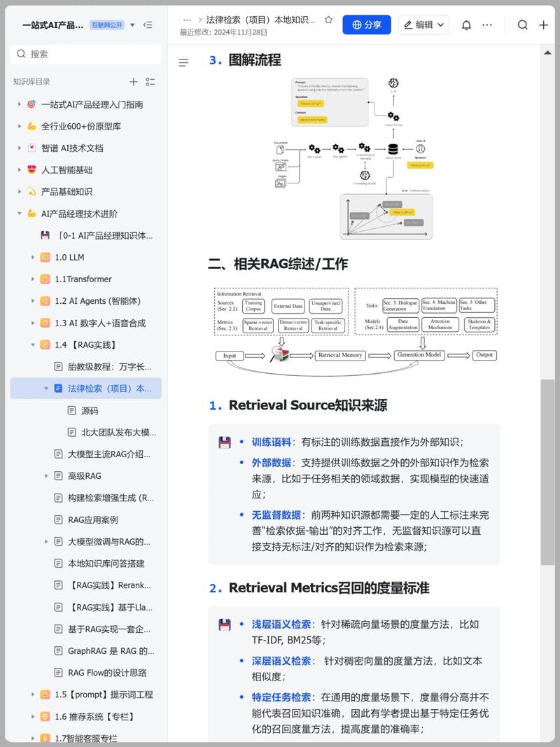Click the star icon to favorite document
Screen dimensions: 560x747
tap(328, 20)
